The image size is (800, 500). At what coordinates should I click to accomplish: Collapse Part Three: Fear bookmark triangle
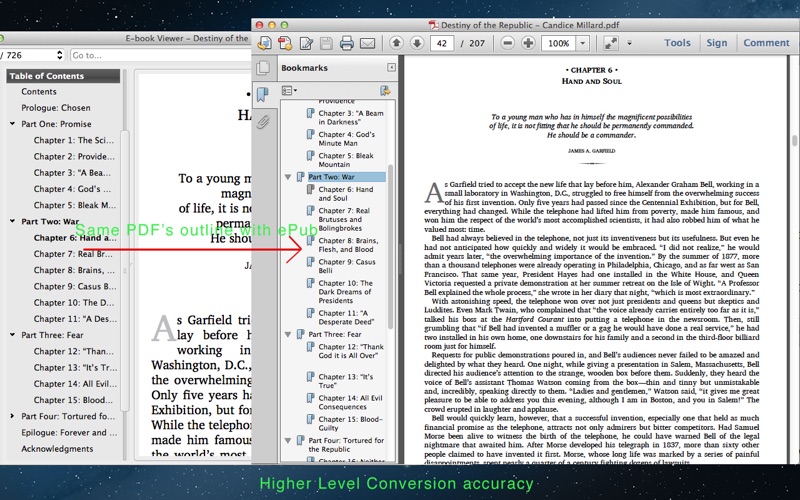[288, 335]
